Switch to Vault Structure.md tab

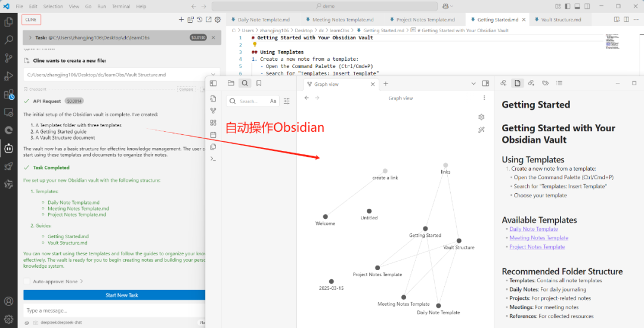pos(561,19)
